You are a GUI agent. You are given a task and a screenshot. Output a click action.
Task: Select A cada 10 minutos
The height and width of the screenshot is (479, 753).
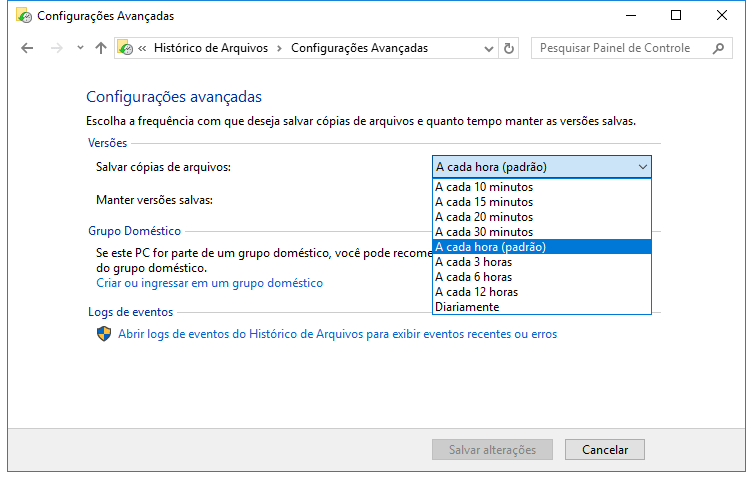pos(542,187)
